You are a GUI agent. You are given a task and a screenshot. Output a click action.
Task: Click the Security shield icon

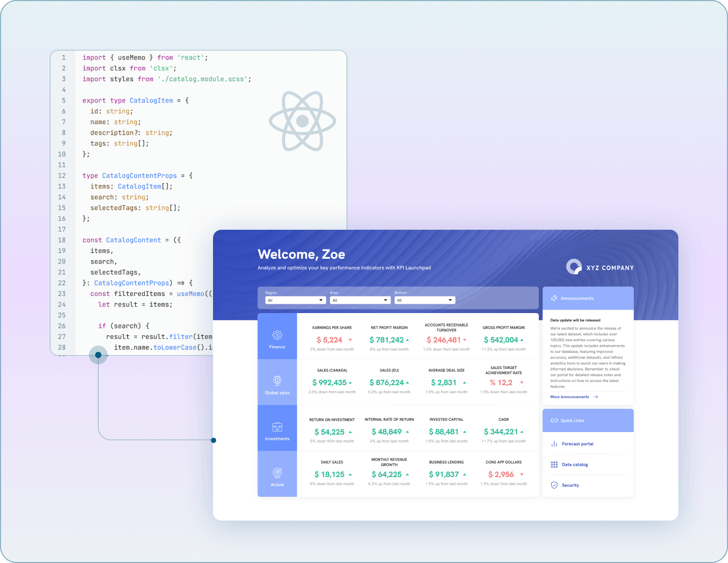pos(554,485)
